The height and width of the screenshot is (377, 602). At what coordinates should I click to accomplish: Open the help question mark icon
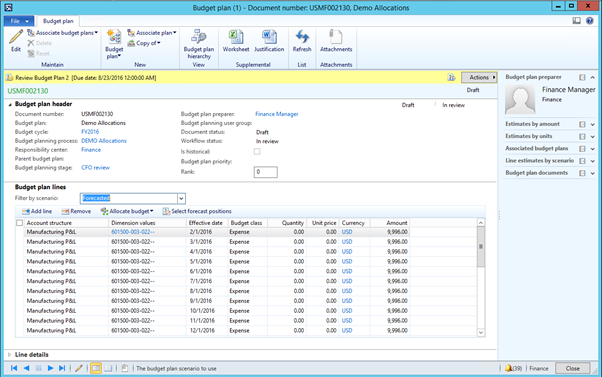click(x=590, y=21)
